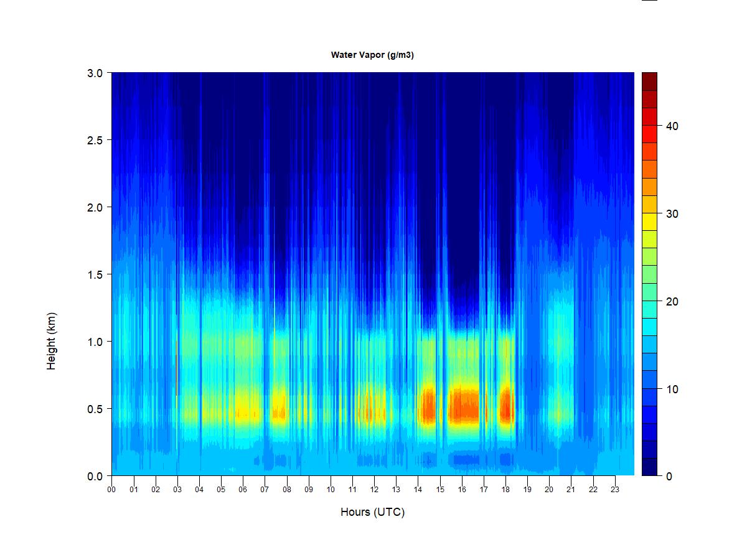Select the 16 hour tick label
This screenshot has height=560, width=747.
click(x=462, y=490)
